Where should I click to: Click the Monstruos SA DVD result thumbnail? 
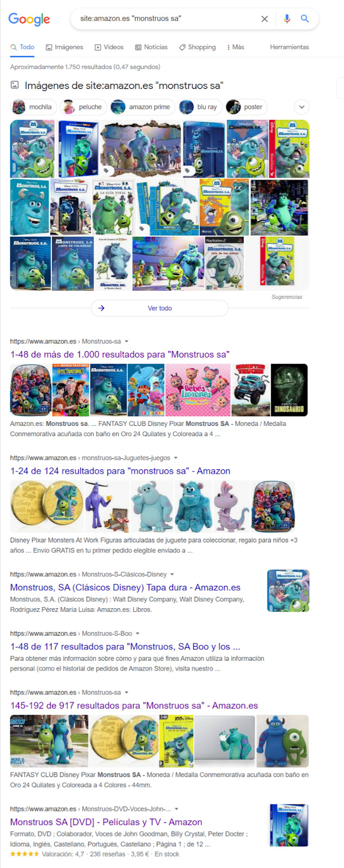(289, 825)
